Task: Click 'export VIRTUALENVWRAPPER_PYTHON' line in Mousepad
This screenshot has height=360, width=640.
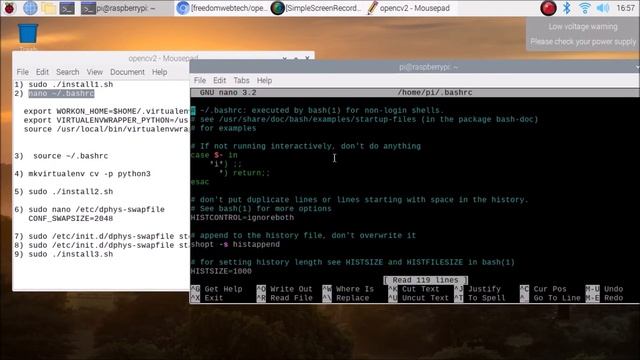Action: [106, 120]
